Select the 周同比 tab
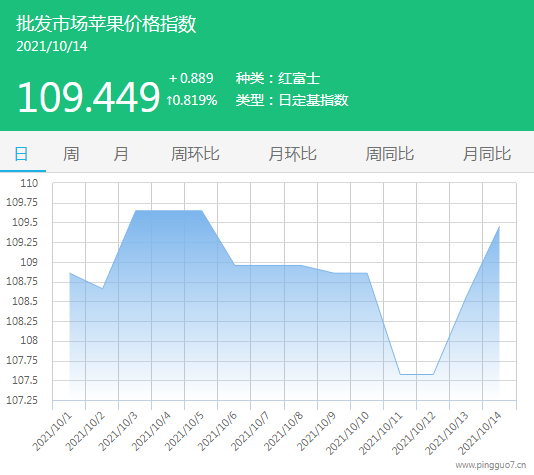 coord(390,154)
